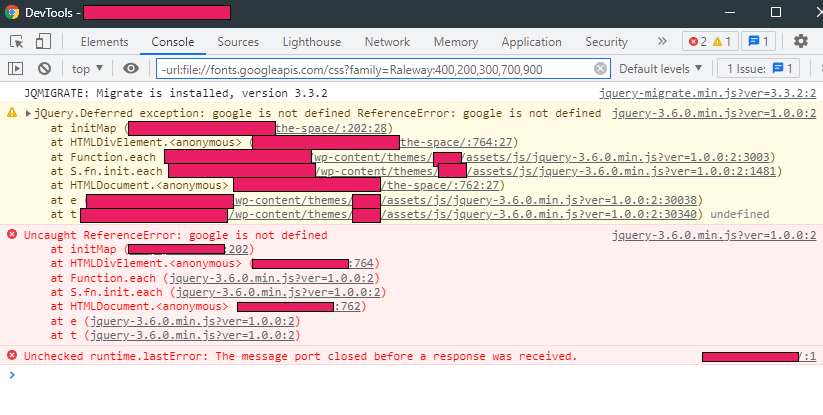
Task: Open the the-space/:764:27 stack link
Action: click(456, 142)
